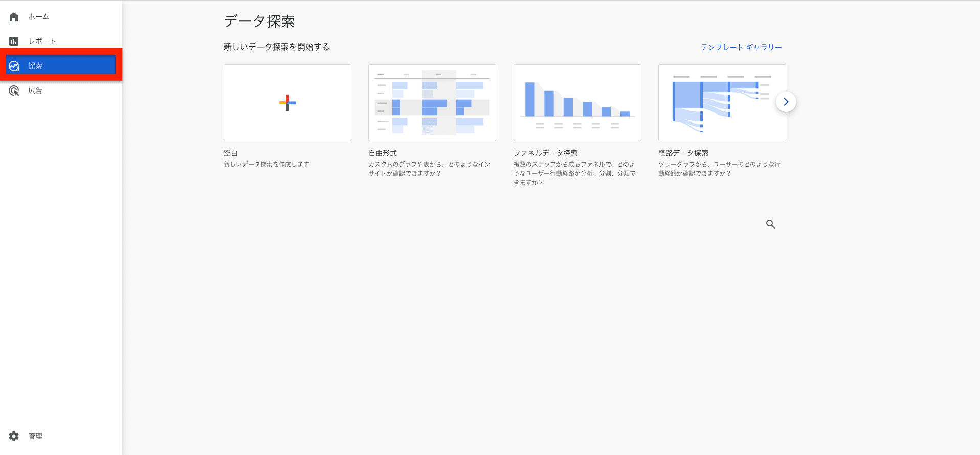Open the ファネルデータ探索 funnel thumbnail
This screenshot has height=455, width=980.
577,103
